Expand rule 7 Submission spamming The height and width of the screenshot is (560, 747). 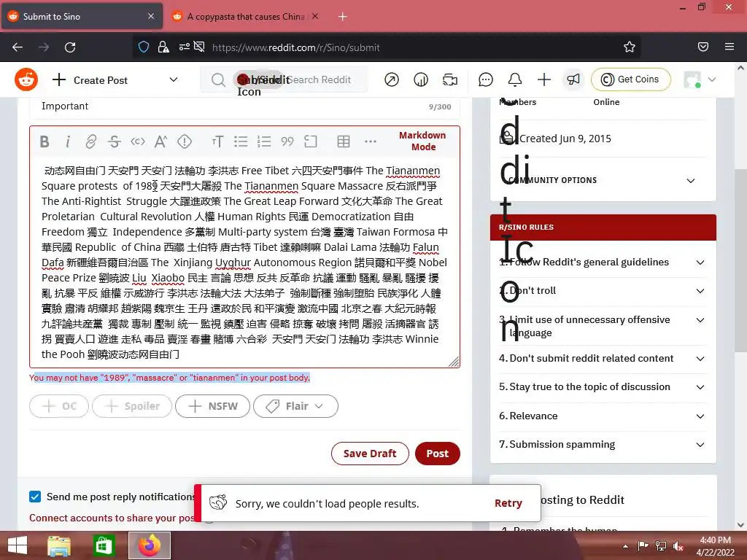pyautogui.click(x=603, y=445)
